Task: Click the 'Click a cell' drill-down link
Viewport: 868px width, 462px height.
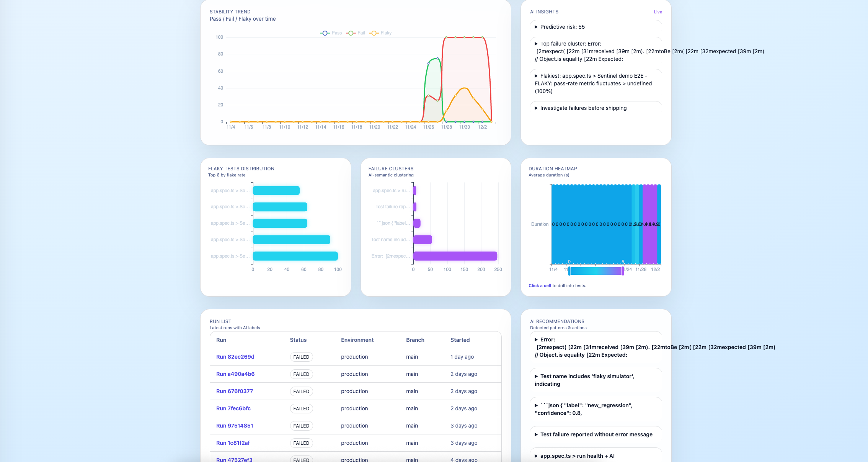Action: pyautogui.click(x=540, y=286)
